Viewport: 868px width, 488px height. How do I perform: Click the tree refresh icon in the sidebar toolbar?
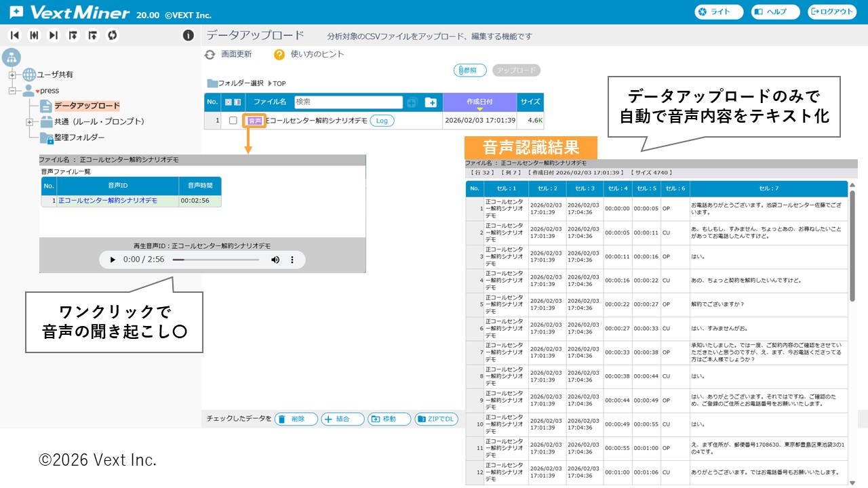tap(113, 35)
